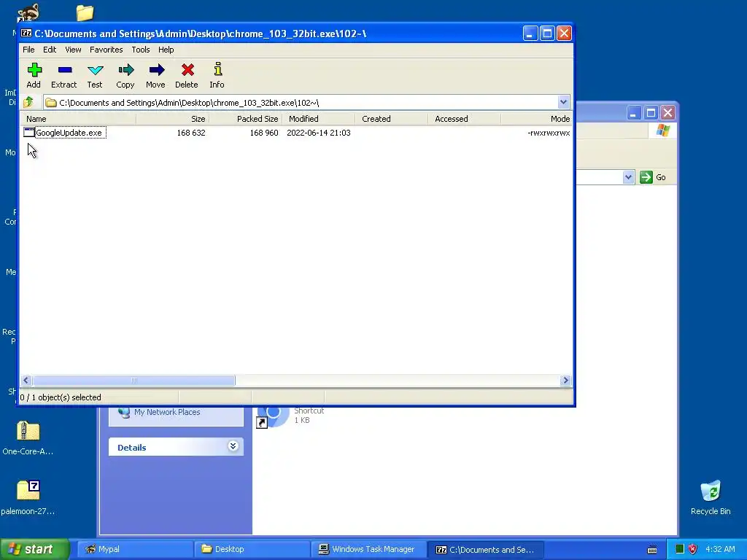The height and width of the screenshot is (560, 747).
Task: Open the Favorites menu
Action: coord(107,50)
